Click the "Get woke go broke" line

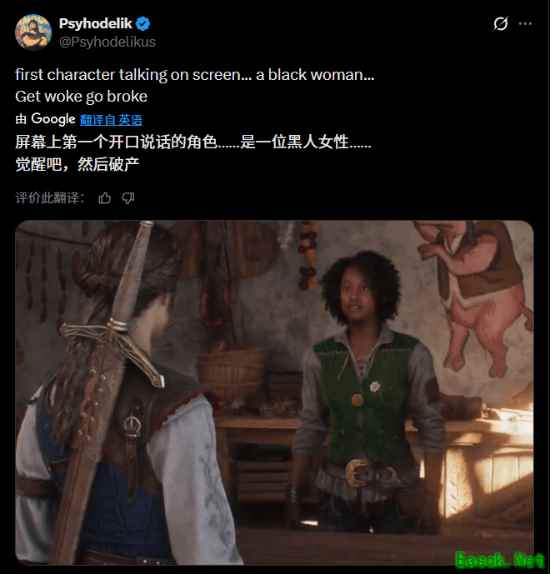pos(81,97)
